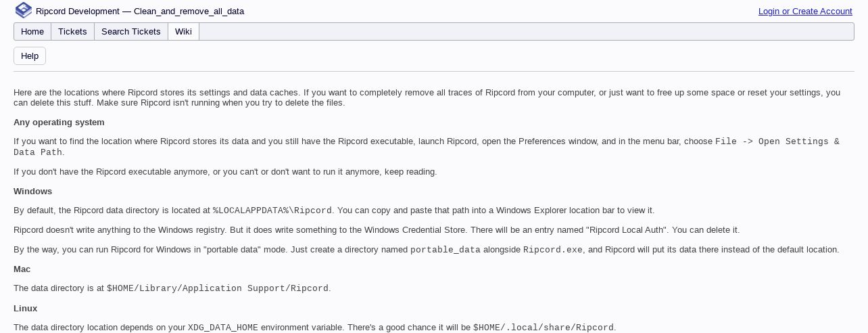Open Search Tickets in the navigation bar
This screenshot has width=868, height=333.
(131, 32)
